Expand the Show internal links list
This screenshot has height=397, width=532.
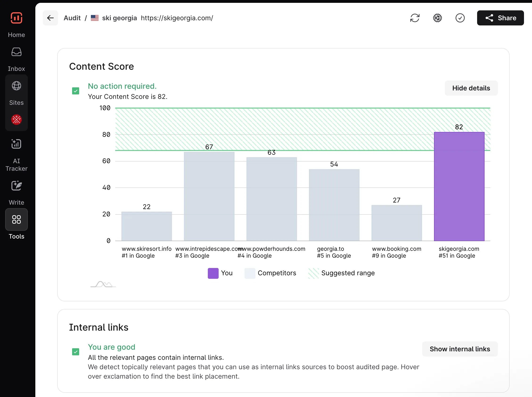pos(460,349)
